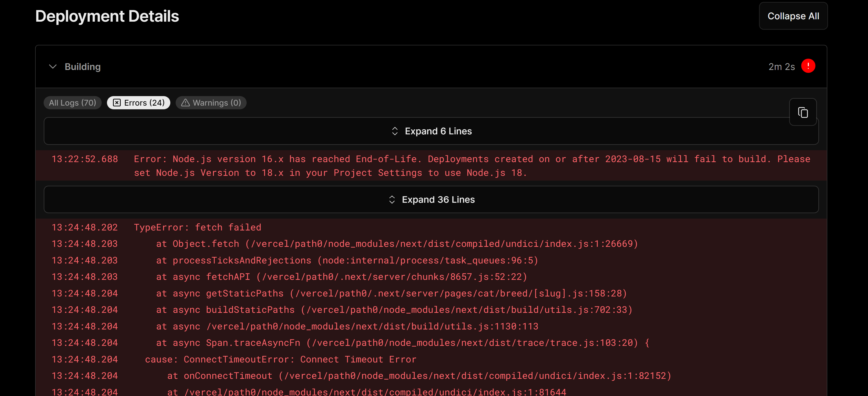Click the processTicksAndRejections stack line
Viewport: 868px width, 396px height.
[x=347, y=260]
